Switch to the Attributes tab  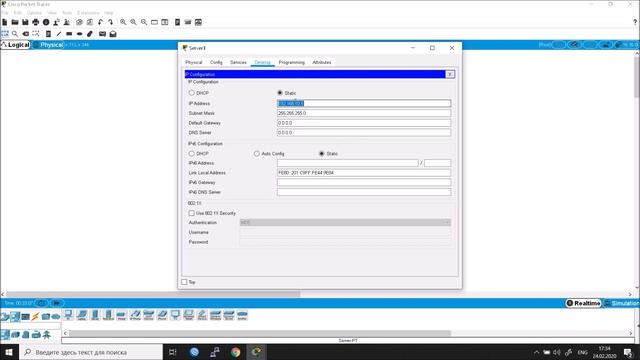322,62
